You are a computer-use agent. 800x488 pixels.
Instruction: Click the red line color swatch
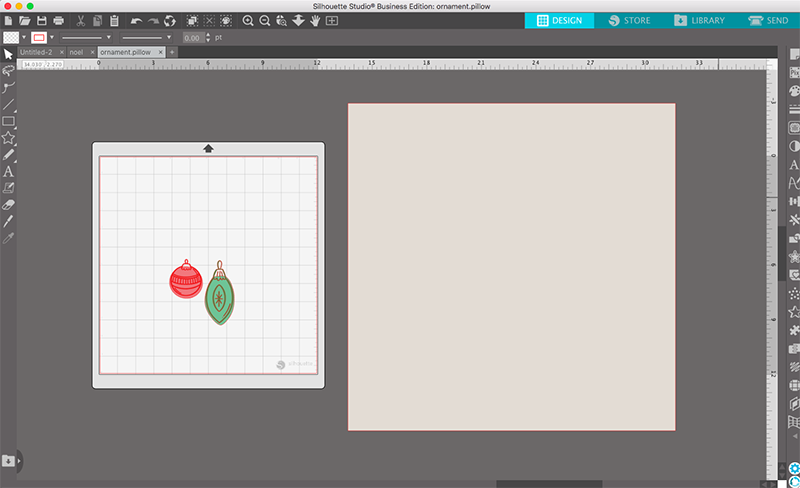pos(39,37)
